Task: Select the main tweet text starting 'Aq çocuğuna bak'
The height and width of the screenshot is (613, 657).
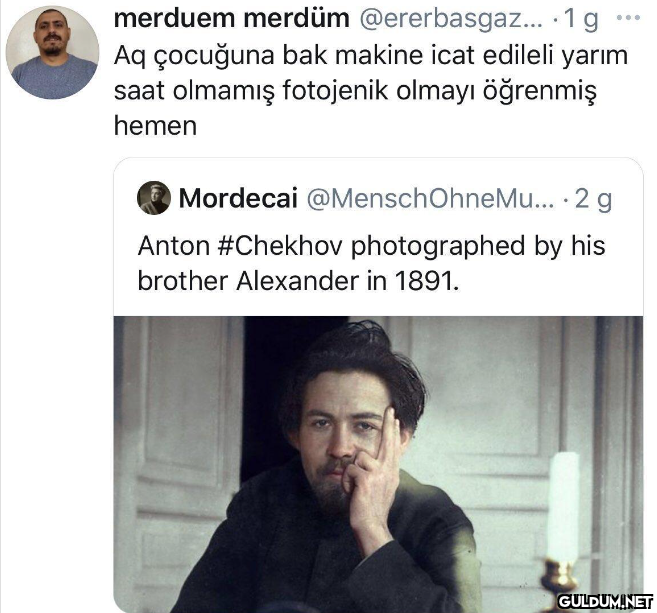Action: [x=370, y=90]
